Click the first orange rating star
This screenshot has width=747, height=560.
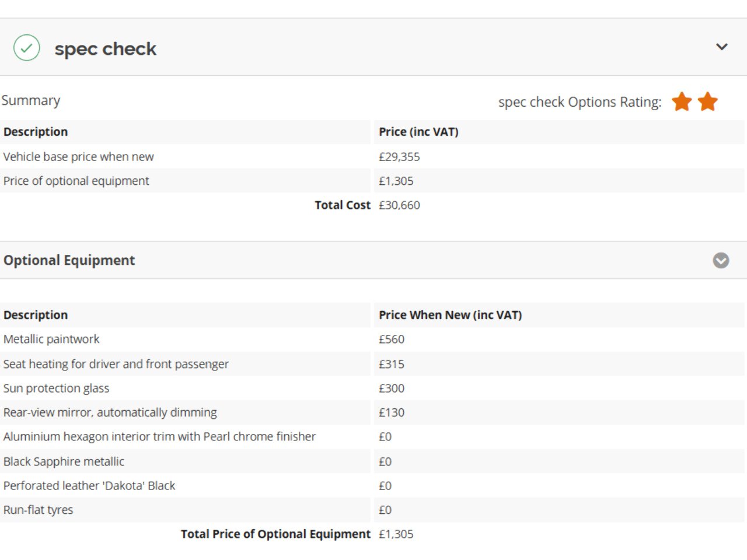(682, 101)
